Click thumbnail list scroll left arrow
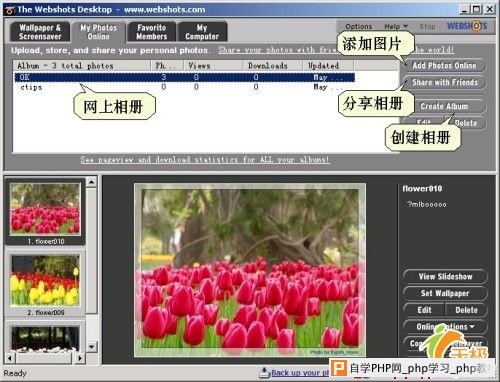 (x=10, y=358)
